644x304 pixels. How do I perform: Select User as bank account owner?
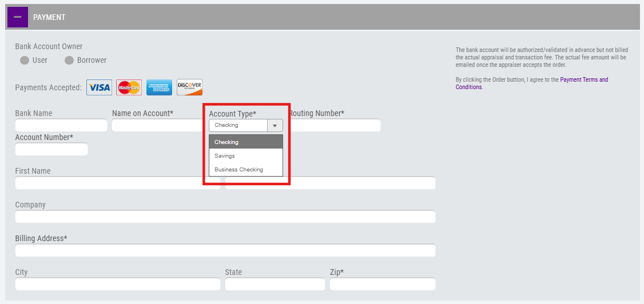25,61
